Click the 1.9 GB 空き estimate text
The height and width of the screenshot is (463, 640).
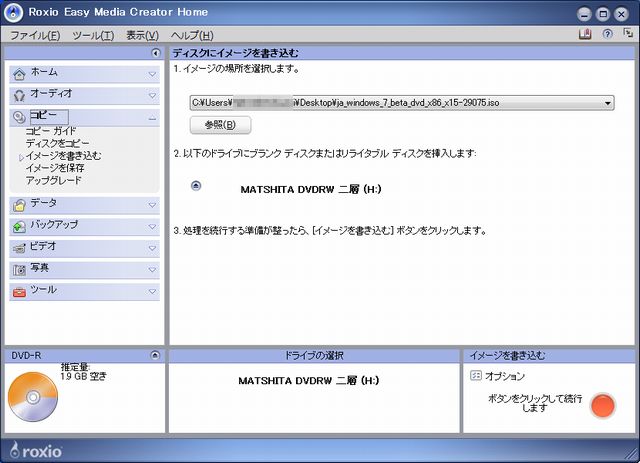(83, 376)
